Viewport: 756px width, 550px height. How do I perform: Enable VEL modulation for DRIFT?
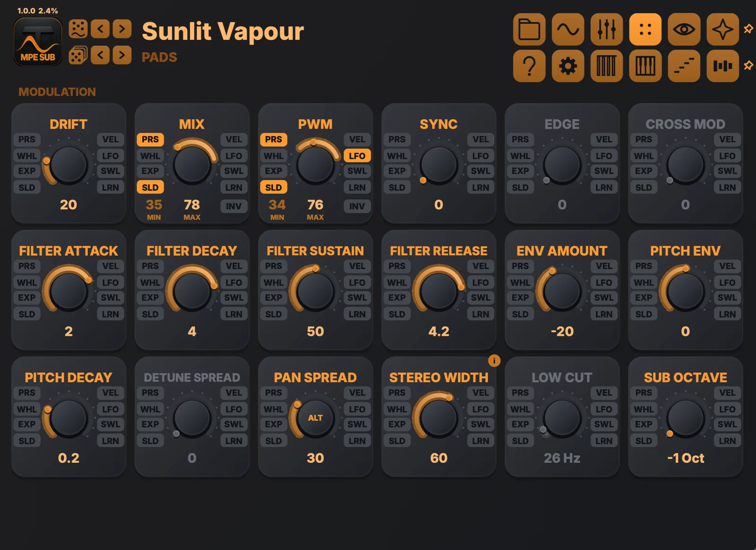(110, 140)
